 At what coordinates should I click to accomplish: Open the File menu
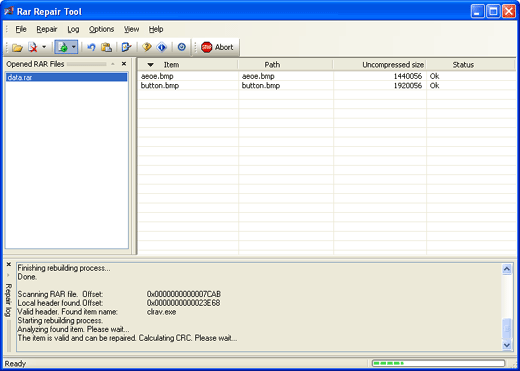pos(21,29)
